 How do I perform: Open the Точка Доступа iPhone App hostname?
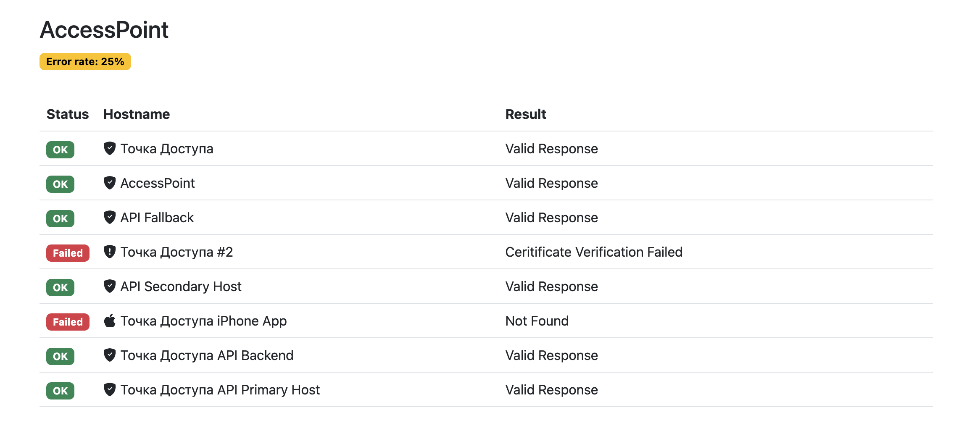click(x=203, y=321)
